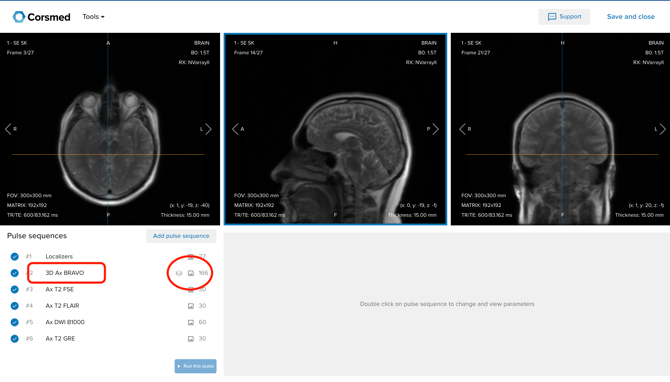Click Save and close
Viewport: 670px width, 382px height.
[631, 17]
